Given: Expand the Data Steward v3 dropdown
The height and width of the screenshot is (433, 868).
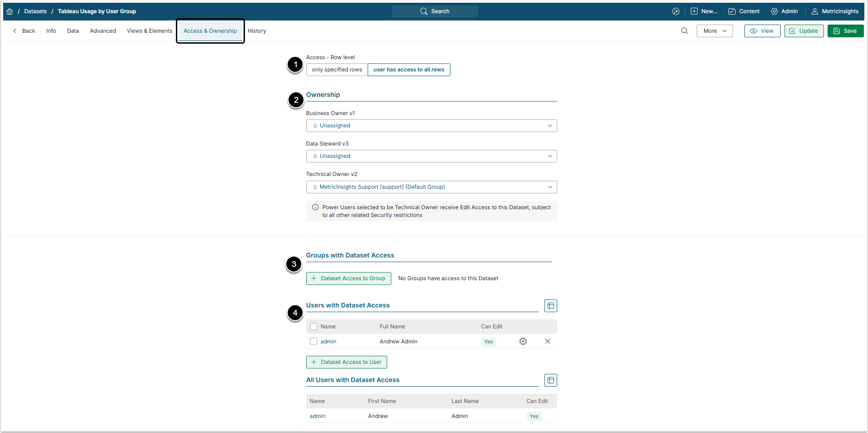Looking at the screenshot, I should pos(431,156).
